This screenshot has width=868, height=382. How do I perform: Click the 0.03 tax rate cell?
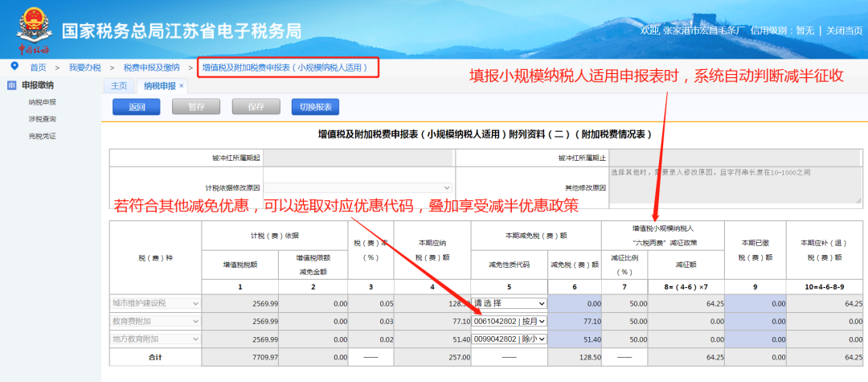(371, 321)
